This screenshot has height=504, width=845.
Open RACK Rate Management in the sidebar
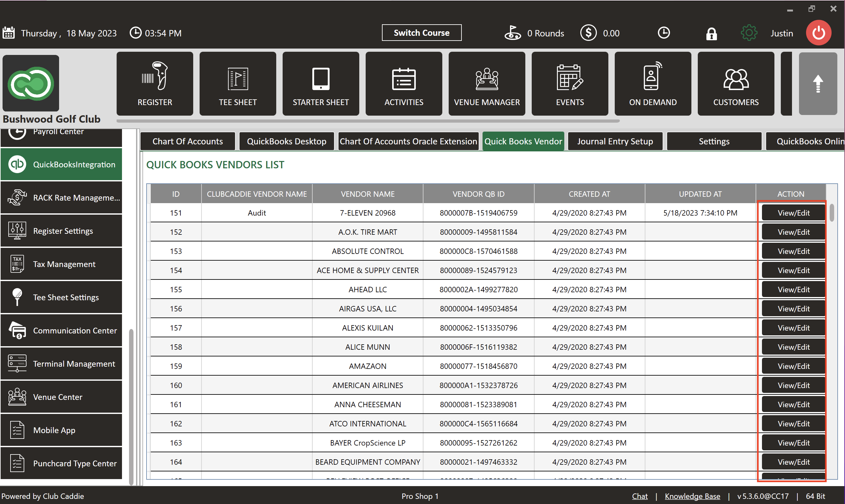[x=61, y=198]
